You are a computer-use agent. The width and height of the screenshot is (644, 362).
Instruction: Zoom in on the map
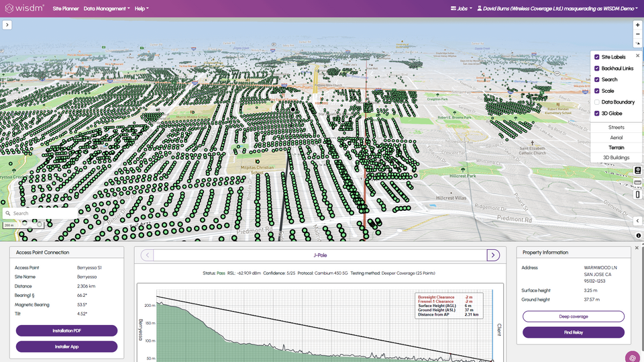tap(637, 25)
